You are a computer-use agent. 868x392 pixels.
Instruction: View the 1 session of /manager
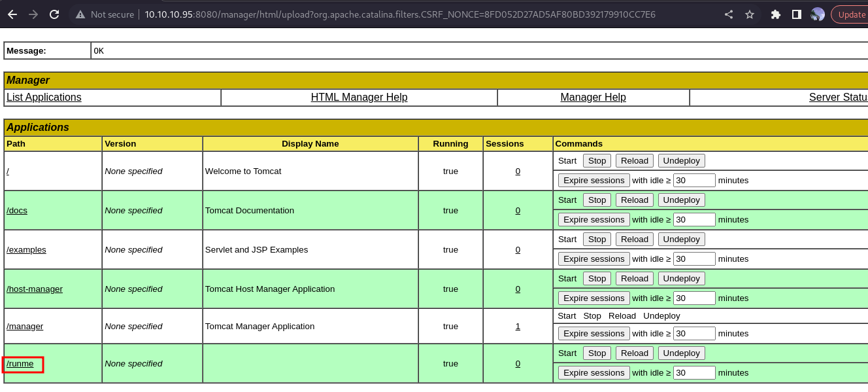click(x=518, y=327)
